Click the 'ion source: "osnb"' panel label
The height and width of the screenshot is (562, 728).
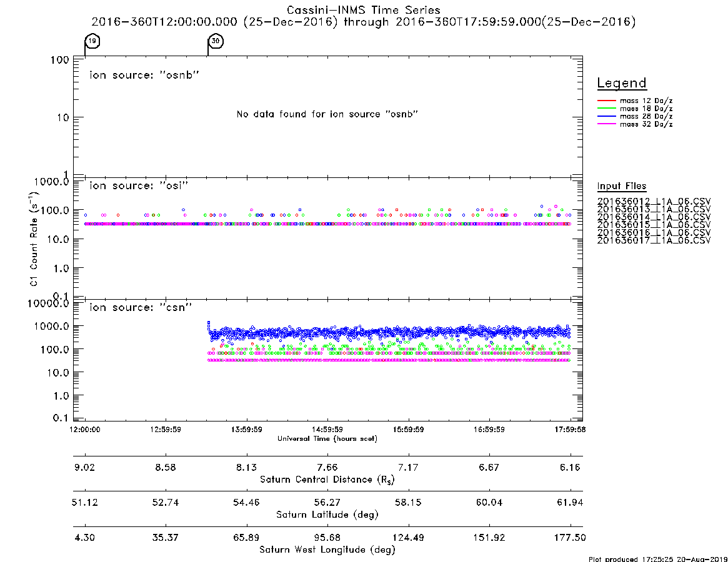point(144,75)
